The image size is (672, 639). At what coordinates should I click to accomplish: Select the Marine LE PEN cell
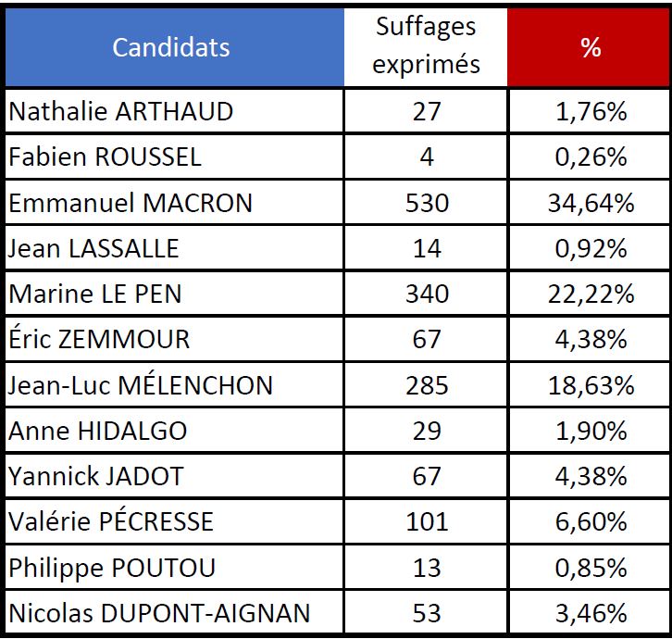95,294
